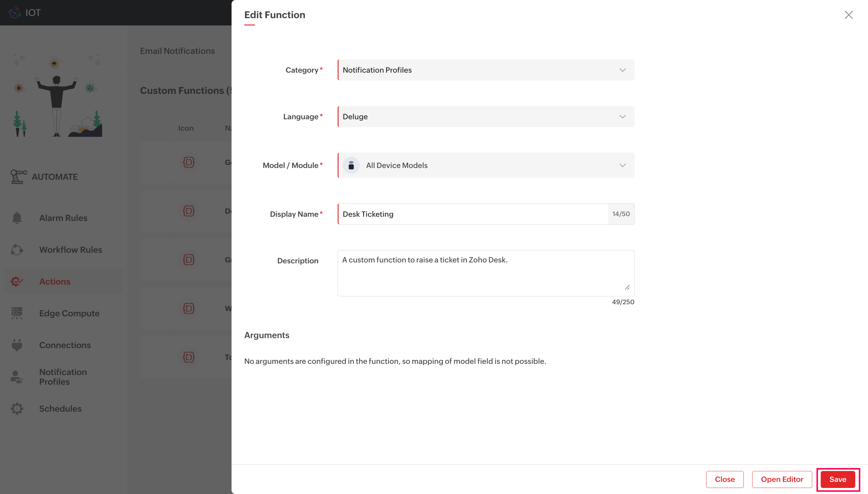The height and width of the screenshot is (494, 868).
Task: Click the Open Editor button
Action: pyautogui.click(x=782, y=479)
